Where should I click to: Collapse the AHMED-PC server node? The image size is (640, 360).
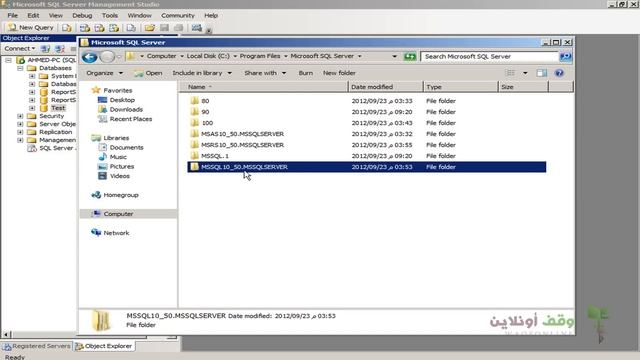click(x=8, y=60)
